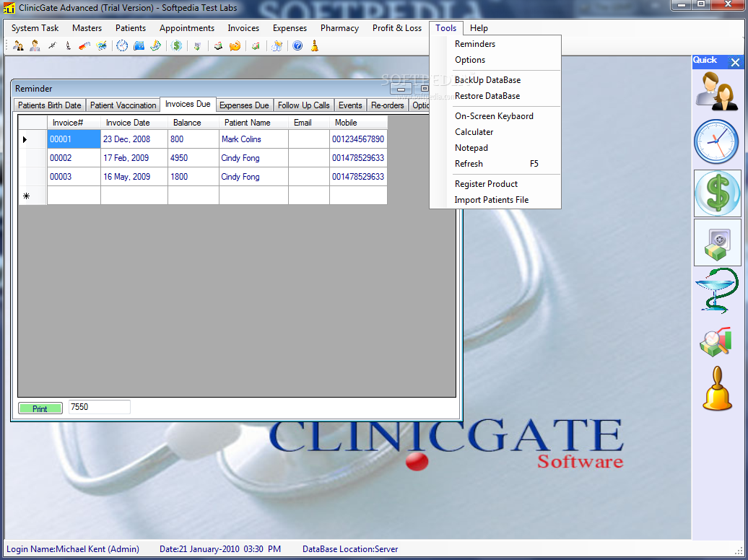
Task: Open Notepad from the Tools menu
Action: click(495, 148)
